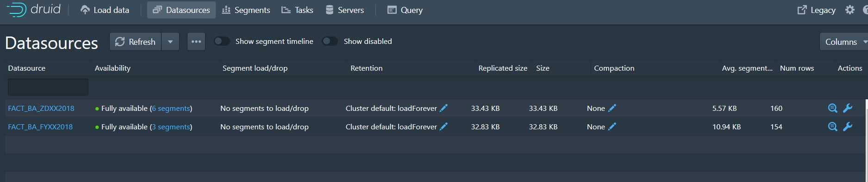Open wrench actions for FACT_BA_ZDXX2018
Screen dimensions: 868x182
848,108
